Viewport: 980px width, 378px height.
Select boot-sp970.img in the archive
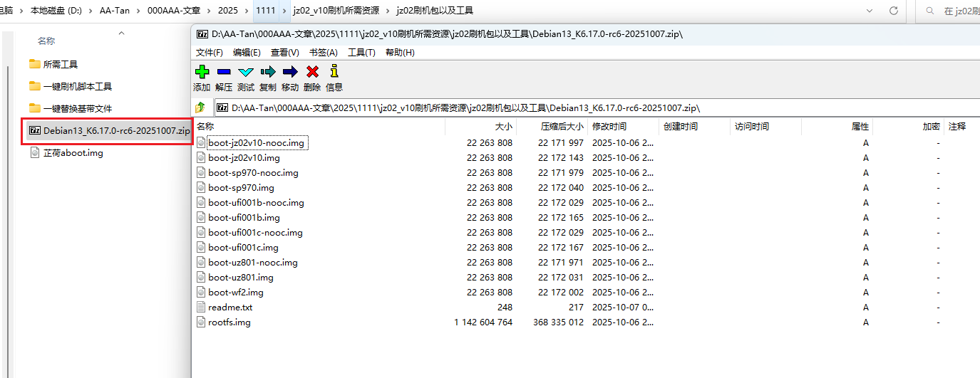[x=241, y=188]
